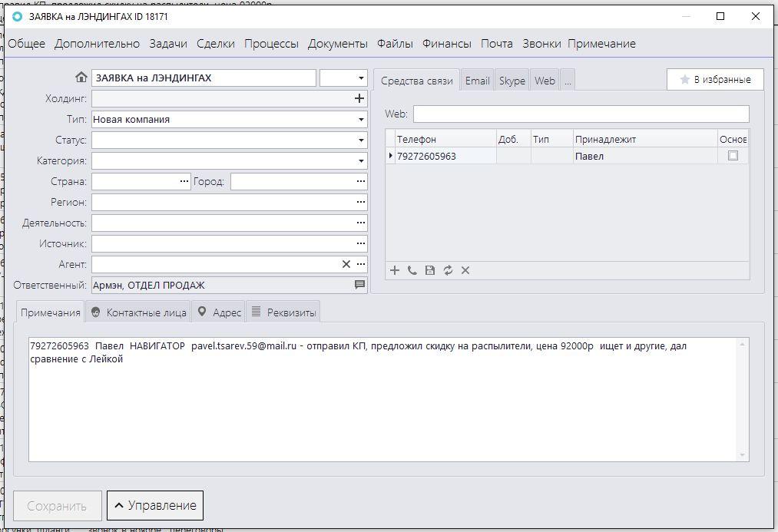The image size is (778, 532).
Task: Open the Статус dropdown list
Action: [361, 140]
